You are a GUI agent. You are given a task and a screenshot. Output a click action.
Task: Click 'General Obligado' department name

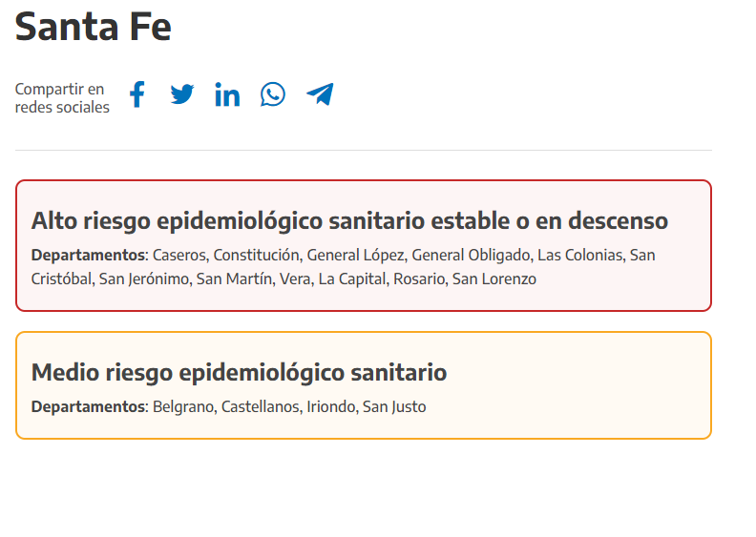[471, 255]
